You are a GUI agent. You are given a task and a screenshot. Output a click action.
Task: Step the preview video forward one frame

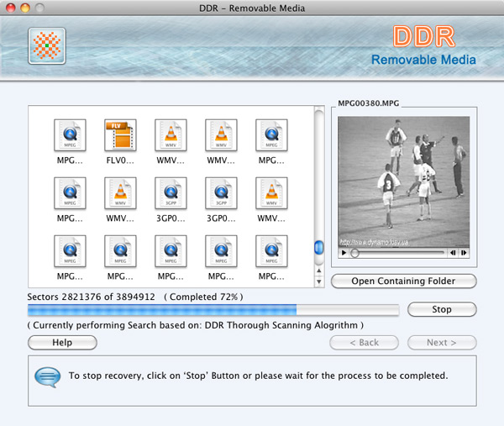tap(464, 253)
